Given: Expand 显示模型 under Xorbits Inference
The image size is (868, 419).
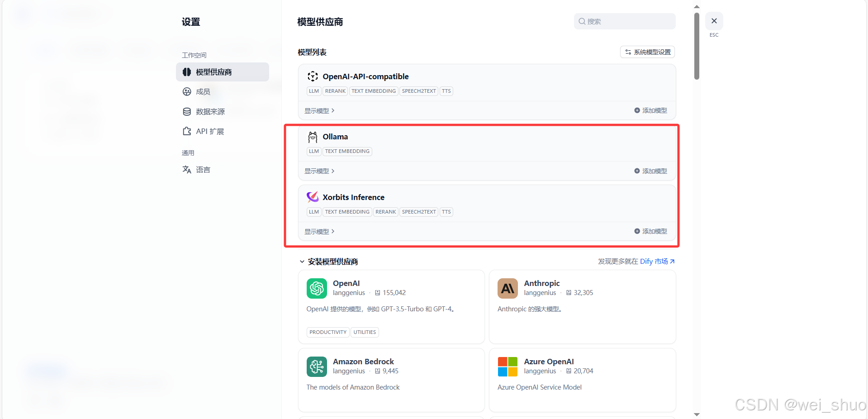Looking at the screenshot, I should click(x=319, y=231).
